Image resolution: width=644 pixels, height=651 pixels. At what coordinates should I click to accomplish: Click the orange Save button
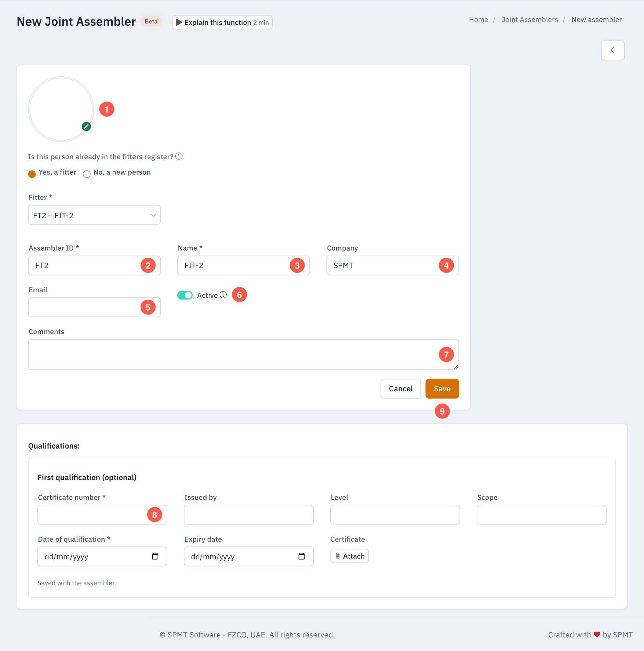point(442,389)
